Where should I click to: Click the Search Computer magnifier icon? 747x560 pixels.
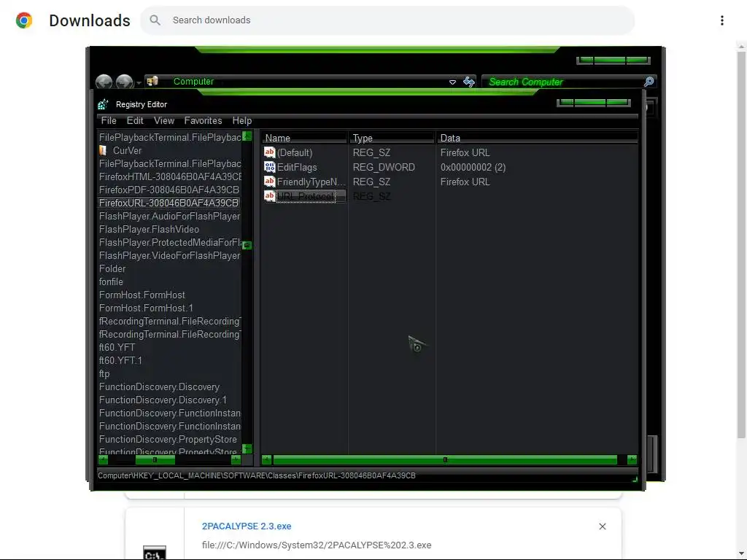[x=649, y=82]
